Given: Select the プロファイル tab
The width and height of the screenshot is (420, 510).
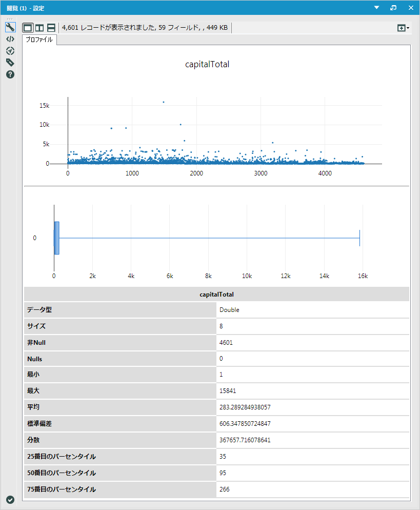Looking at the screenshot, I should [39, 40].
